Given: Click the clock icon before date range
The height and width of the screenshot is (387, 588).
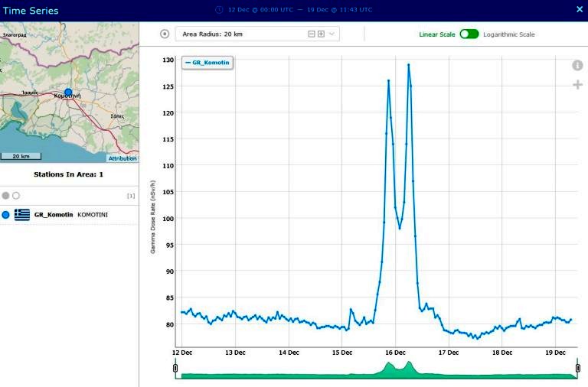Looking at the screenshot, I should pyautogui.click(x=219, y=10).
